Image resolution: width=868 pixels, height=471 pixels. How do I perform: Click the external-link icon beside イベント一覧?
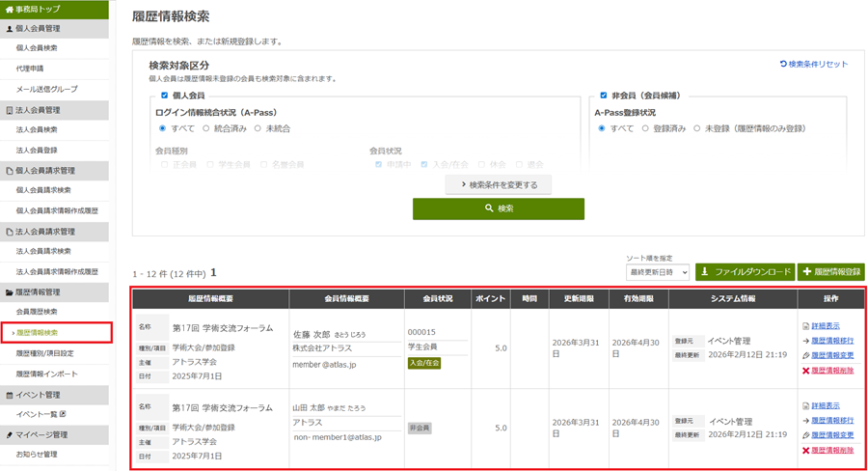tap(63, 414)
